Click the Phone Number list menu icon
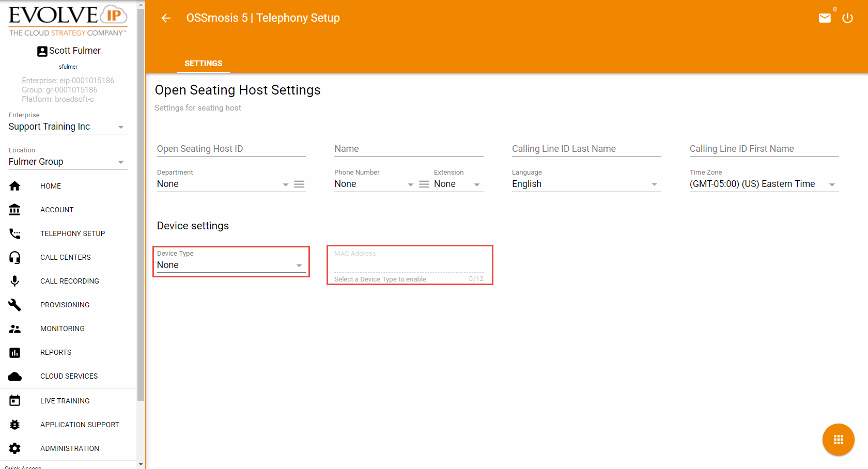Viewport: 868px width, 469px height. point(424,184)
